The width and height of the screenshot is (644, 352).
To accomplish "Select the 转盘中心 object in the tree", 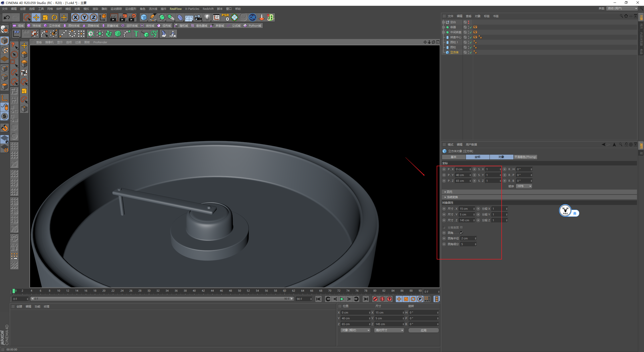I will 456,37.
